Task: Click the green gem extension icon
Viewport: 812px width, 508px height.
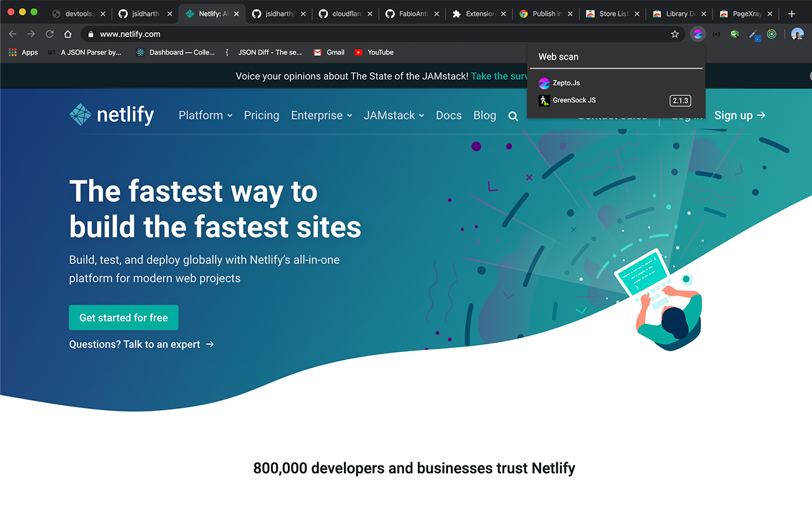Action: [x=735, y=34]
